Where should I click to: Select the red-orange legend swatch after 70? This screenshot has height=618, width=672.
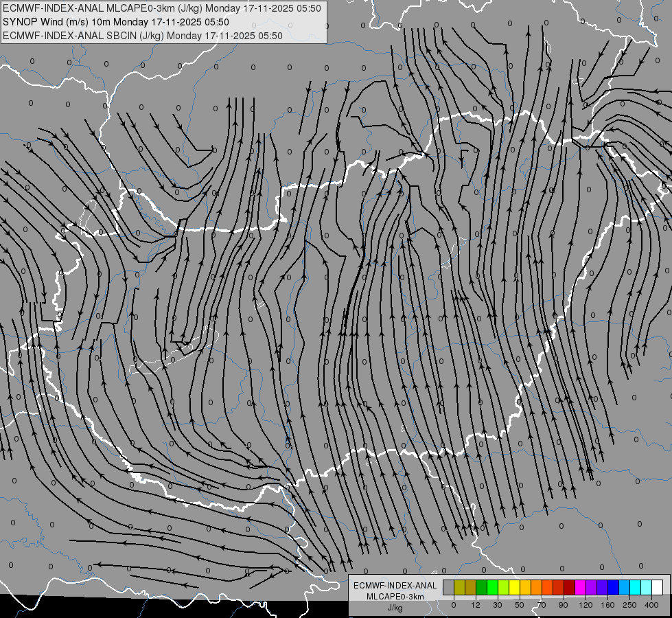click(x=547, y=587)
